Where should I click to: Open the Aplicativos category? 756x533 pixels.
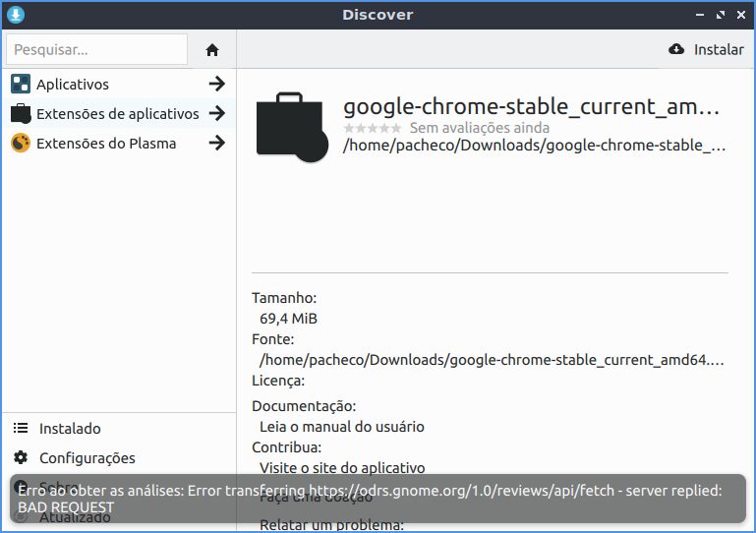click(119, 84)
